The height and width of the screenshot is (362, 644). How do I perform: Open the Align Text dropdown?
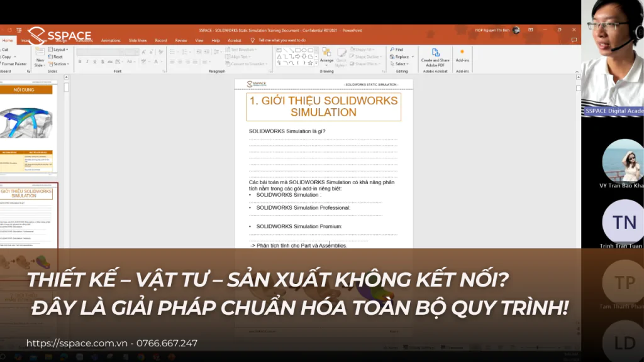pos(238,57)
